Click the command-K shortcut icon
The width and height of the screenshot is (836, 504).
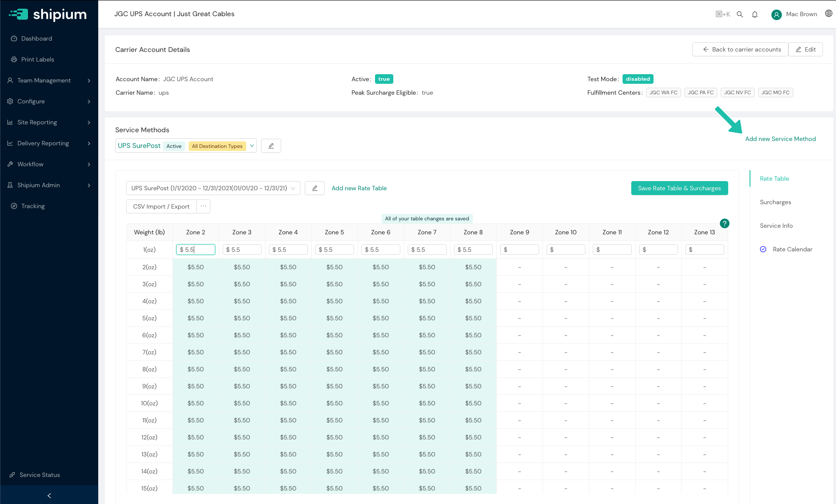point(723,14)
